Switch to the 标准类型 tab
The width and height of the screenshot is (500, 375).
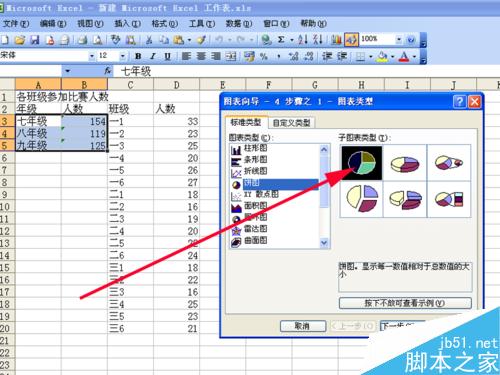[x=246, y=122]
